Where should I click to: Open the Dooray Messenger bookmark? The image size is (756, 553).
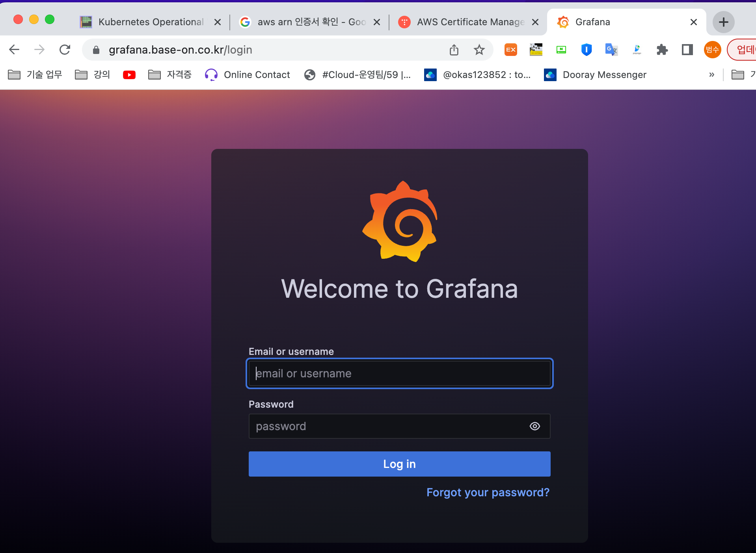(x=595, y=75)
